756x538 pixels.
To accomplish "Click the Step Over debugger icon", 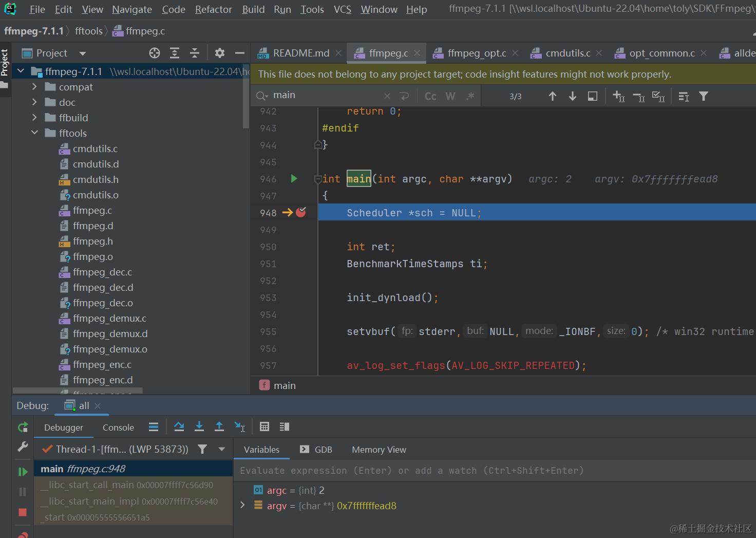I will (179, 426).
